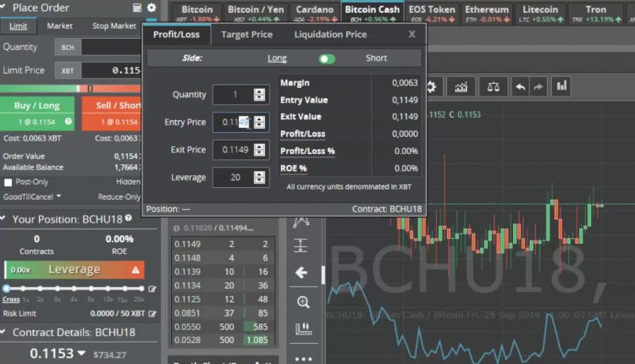Adjust Leverage stepper arrows
635x364 pixels.
point(259,177)
